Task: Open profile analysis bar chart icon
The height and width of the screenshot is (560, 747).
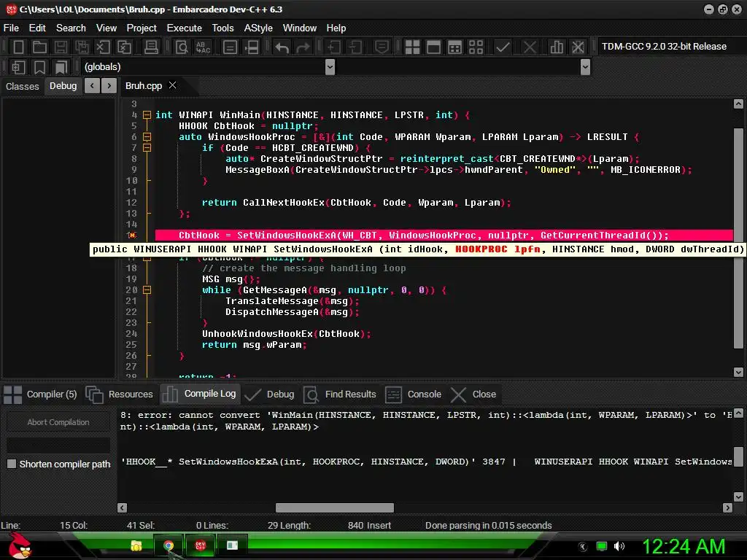Action: (x=557, y=47)
